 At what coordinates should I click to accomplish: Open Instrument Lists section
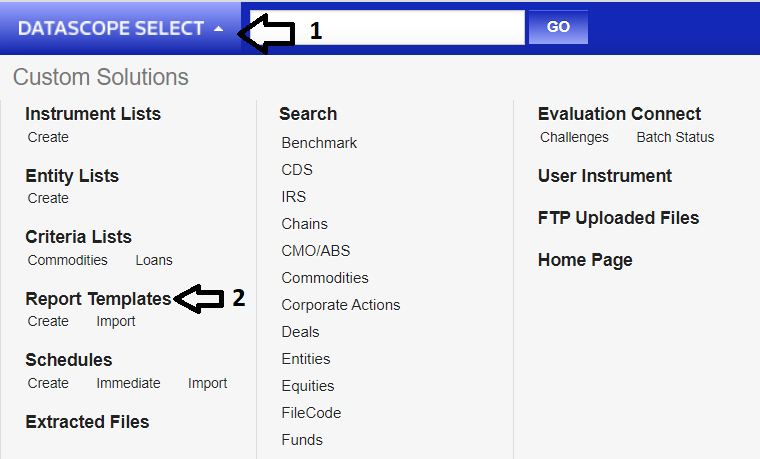(93, 114)
